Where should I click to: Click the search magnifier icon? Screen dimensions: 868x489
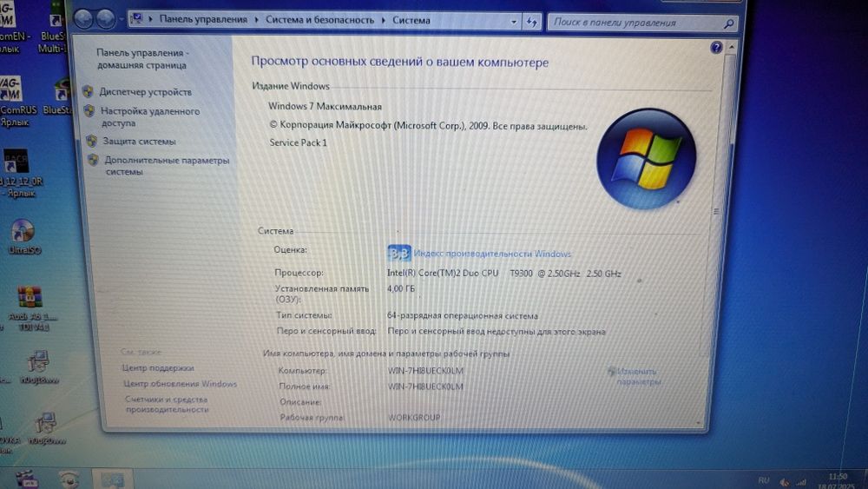728,23
